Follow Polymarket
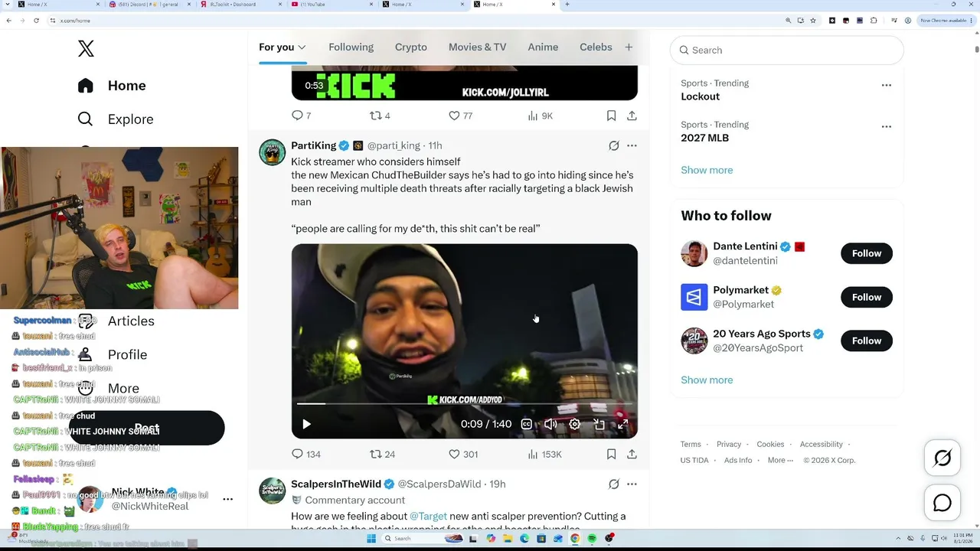The width and height of the screenshot is (980, 551). [x=867, y=297]
